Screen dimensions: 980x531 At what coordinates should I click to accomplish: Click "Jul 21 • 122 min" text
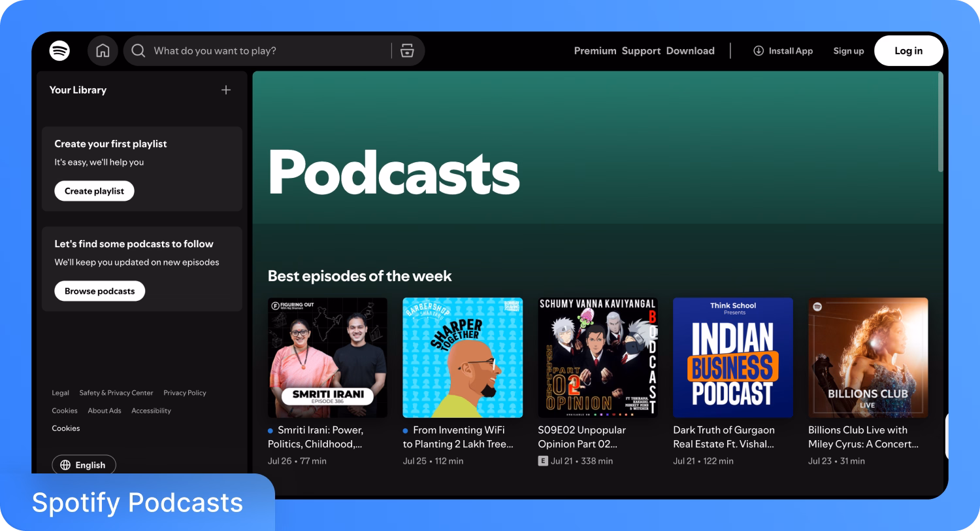(x=703, y=461)
